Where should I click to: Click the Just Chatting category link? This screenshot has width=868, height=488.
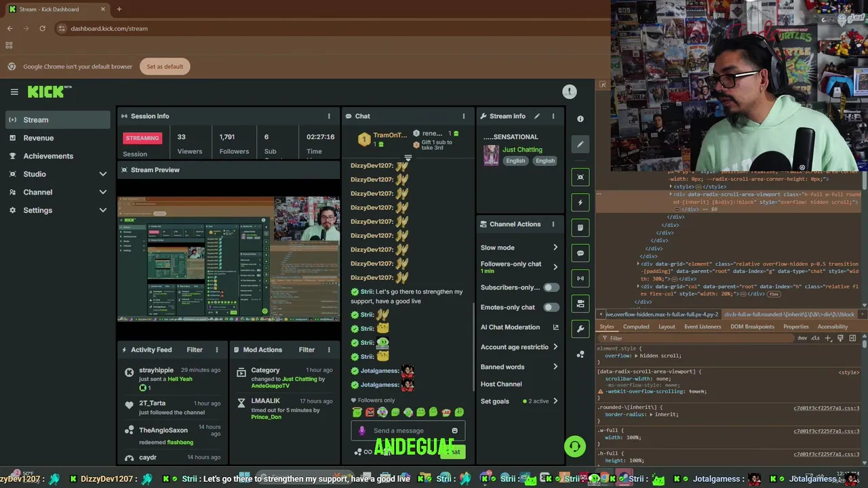point(522,150)
